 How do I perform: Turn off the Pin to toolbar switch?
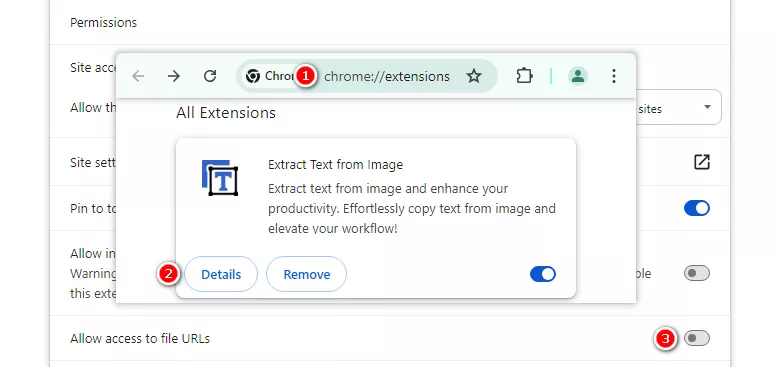pyautogui.click(x=696, y=208)
